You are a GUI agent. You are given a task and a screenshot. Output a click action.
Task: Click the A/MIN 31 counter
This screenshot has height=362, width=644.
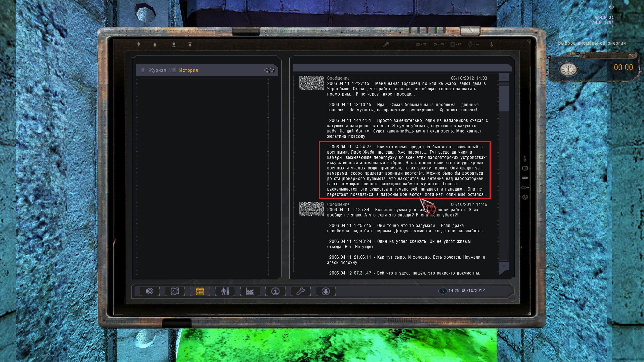coord(604,17)
